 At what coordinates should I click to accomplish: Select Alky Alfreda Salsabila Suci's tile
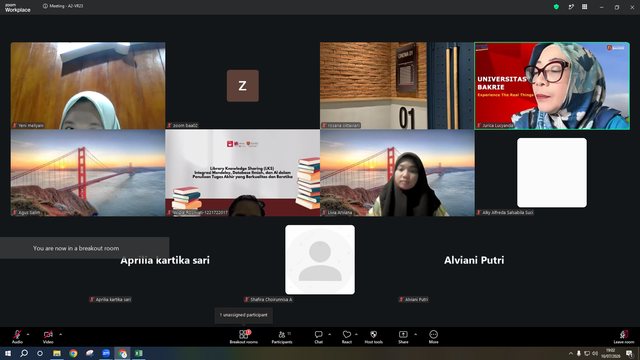pyautogui.click(x=552, y=173)
